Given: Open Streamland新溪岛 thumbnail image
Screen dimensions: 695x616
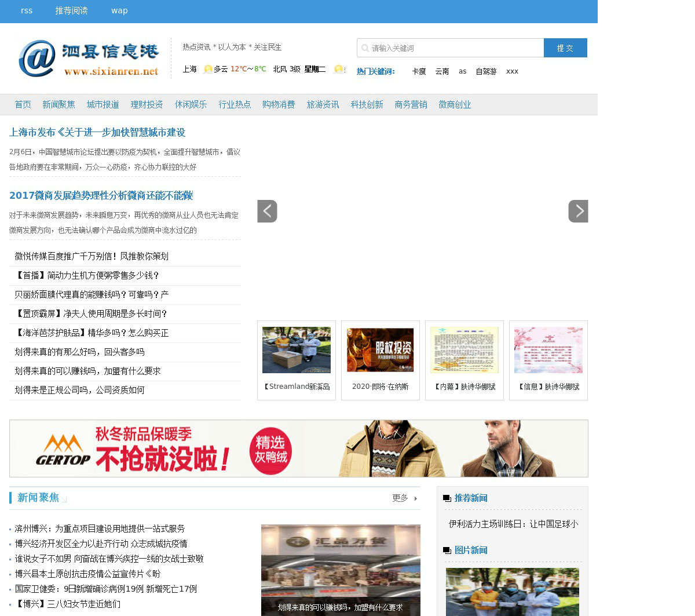Looking at the screenshot, I should [297, 350].
